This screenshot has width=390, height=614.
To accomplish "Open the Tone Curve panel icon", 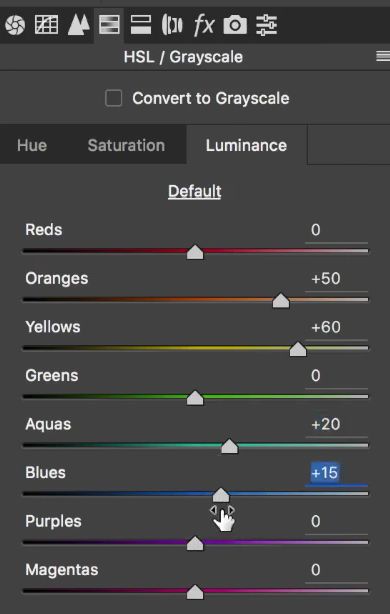I will click(47, 25).
